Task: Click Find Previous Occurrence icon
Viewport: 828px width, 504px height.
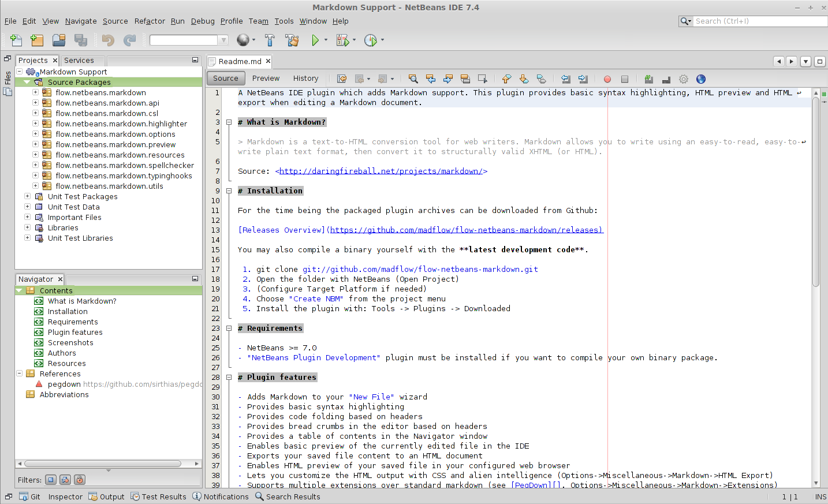Action: tap(431, 79)
